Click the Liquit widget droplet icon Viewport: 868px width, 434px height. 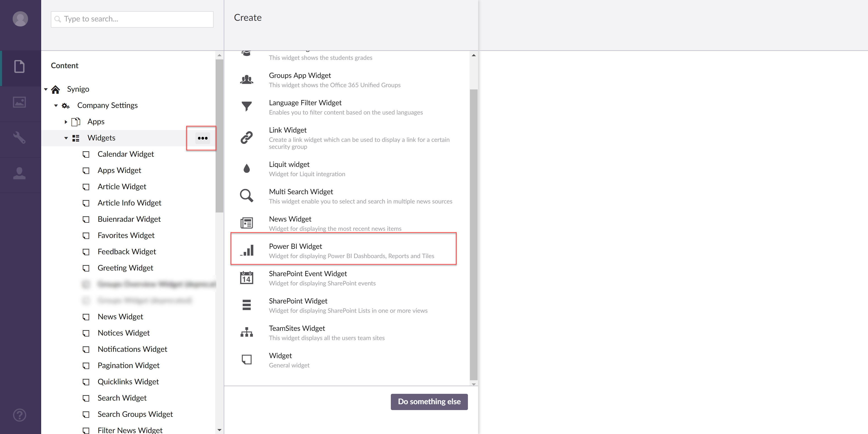tap(247, 168)
